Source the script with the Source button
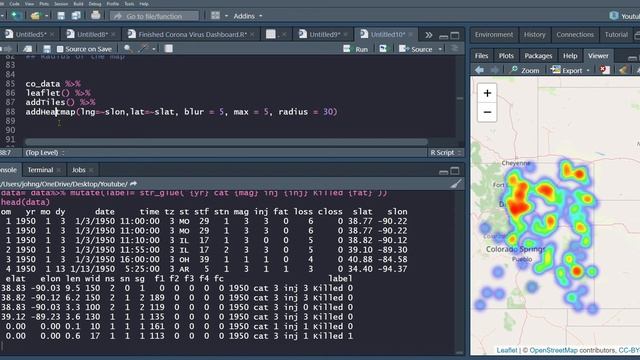The height and width of the screenshot is (360, 640). [416, 49]
